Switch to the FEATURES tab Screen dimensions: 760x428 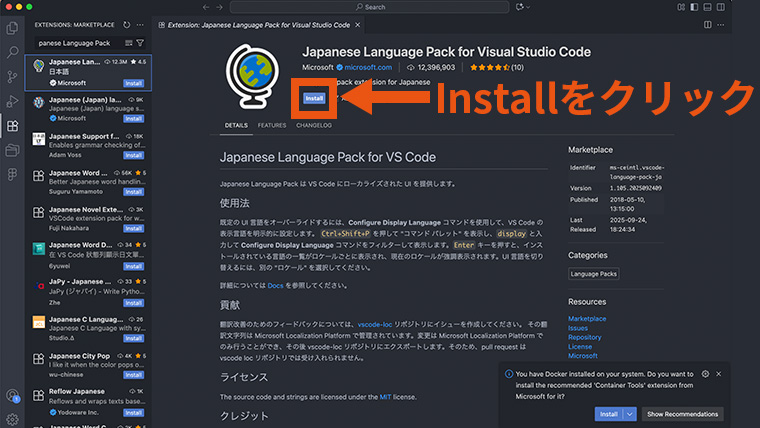click(271, 126)
